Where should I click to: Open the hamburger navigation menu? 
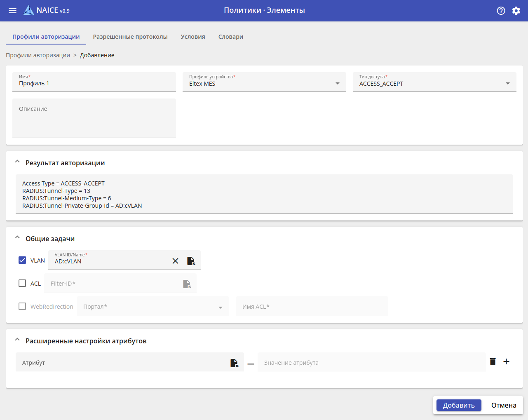pos(13,11)
